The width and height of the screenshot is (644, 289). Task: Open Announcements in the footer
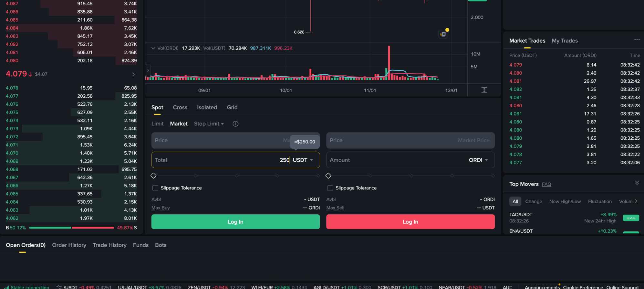coord(542,287)
